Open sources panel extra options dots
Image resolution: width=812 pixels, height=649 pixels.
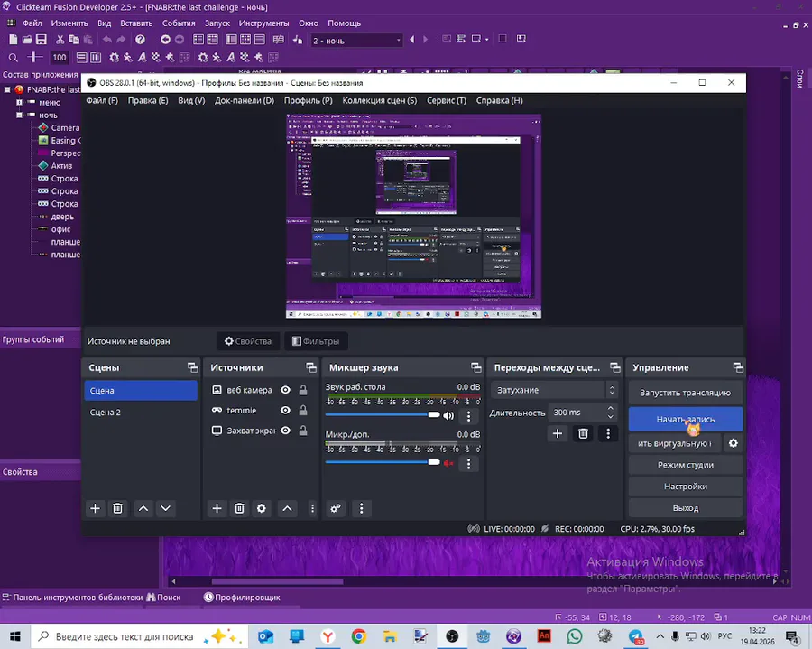click(312, 508)
